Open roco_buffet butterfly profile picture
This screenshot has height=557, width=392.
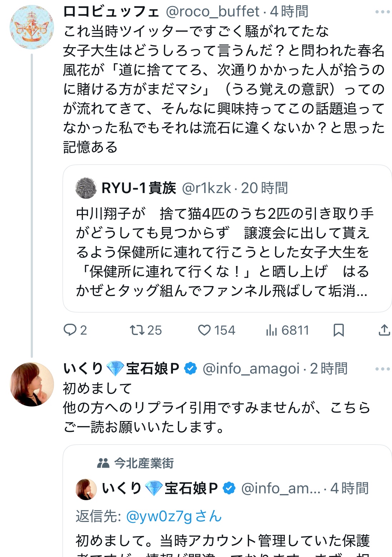coord(32,27)
